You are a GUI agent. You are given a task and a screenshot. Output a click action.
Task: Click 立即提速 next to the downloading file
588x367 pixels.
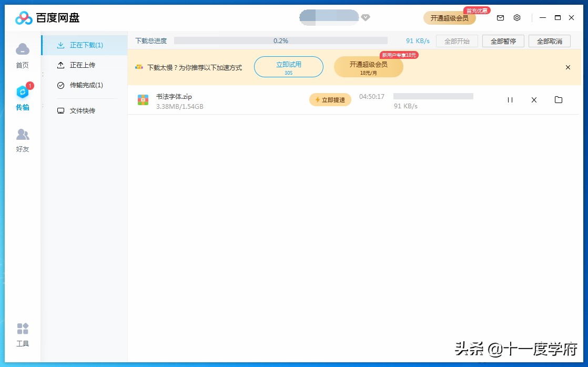(330, 99)
